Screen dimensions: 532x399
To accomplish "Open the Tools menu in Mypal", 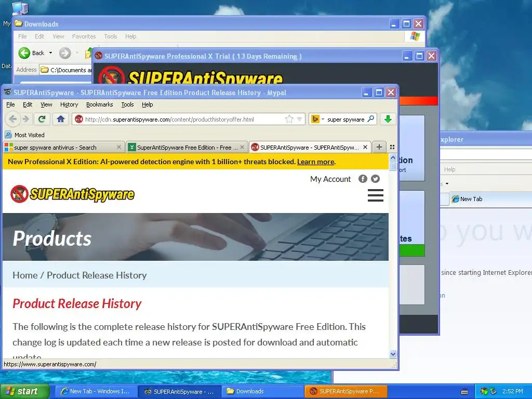I will click(128, 104).
